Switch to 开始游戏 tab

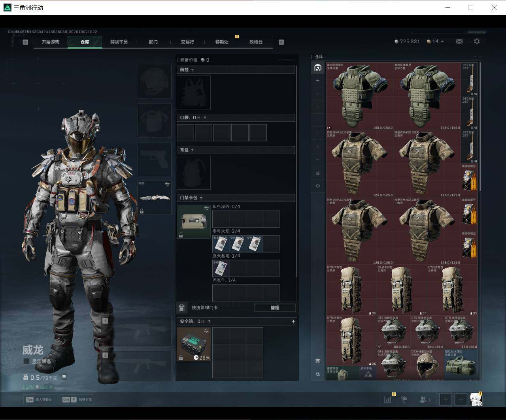[51, 42]
